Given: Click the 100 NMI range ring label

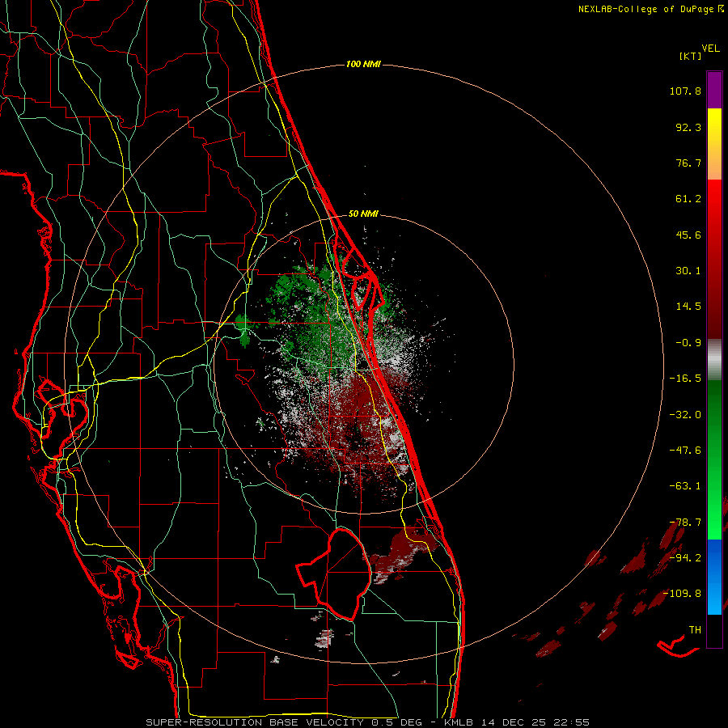Looking at the screenshot, I should (363, 64).
